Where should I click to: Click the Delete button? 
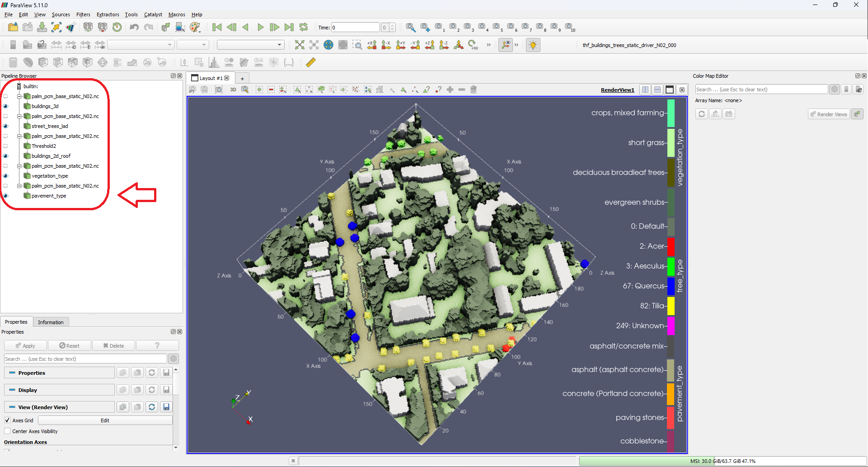pos(113,345)
